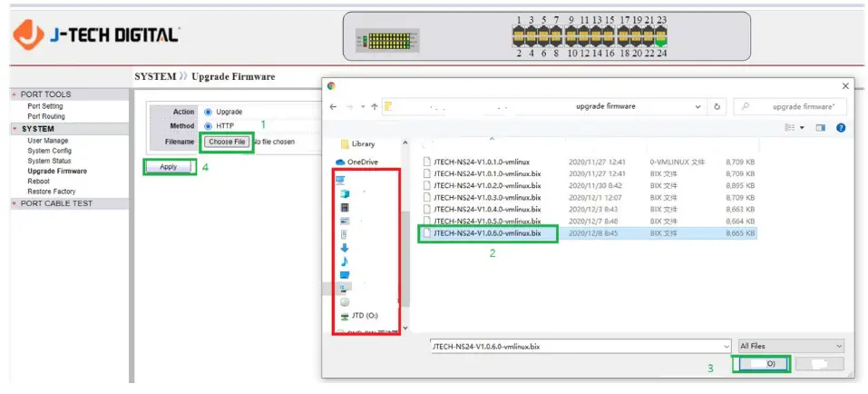868x394 pixels.
Task: Open file dialog help
Action: coord(840,128)
